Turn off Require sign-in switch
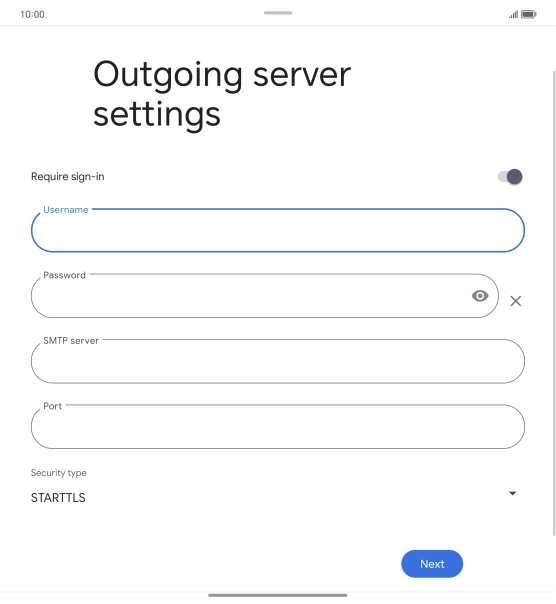556x604 pixels. [510, 177]
